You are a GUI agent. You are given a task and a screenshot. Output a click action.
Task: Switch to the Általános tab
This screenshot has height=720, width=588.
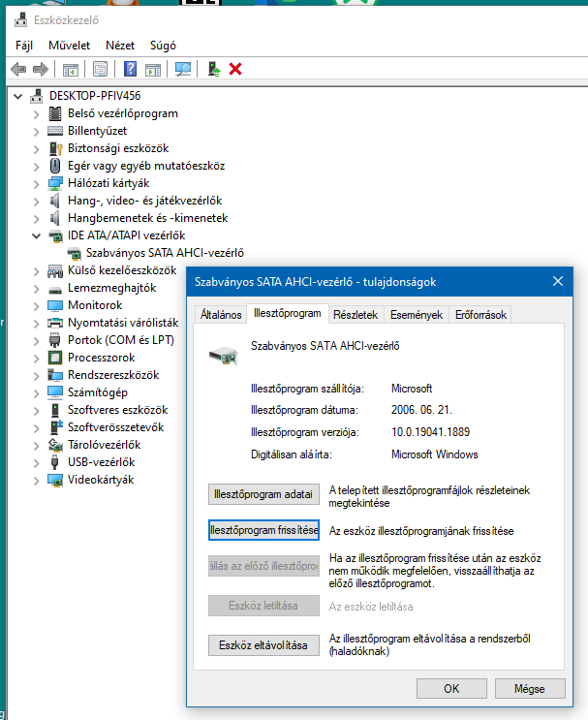221,315
